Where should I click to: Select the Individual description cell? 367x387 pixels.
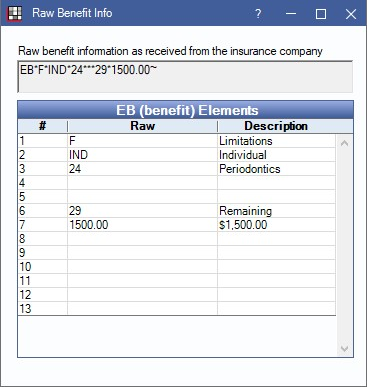click(x=277, y=155)
